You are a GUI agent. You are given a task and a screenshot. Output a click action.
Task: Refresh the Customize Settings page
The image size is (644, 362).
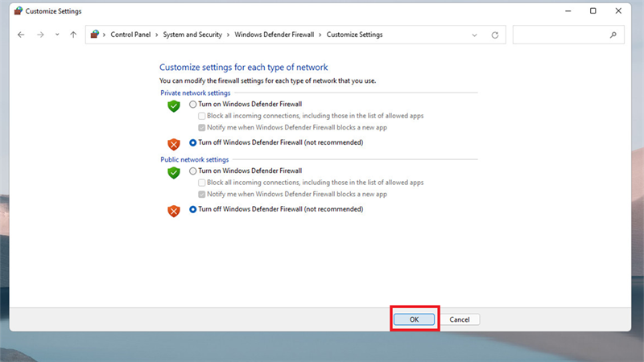tap(495, 35)
